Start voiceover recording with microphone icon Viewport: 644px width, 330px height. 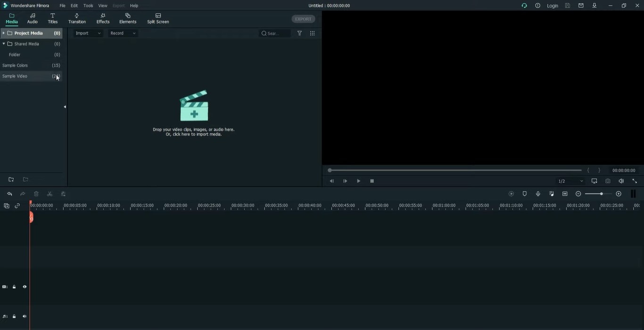538,194
